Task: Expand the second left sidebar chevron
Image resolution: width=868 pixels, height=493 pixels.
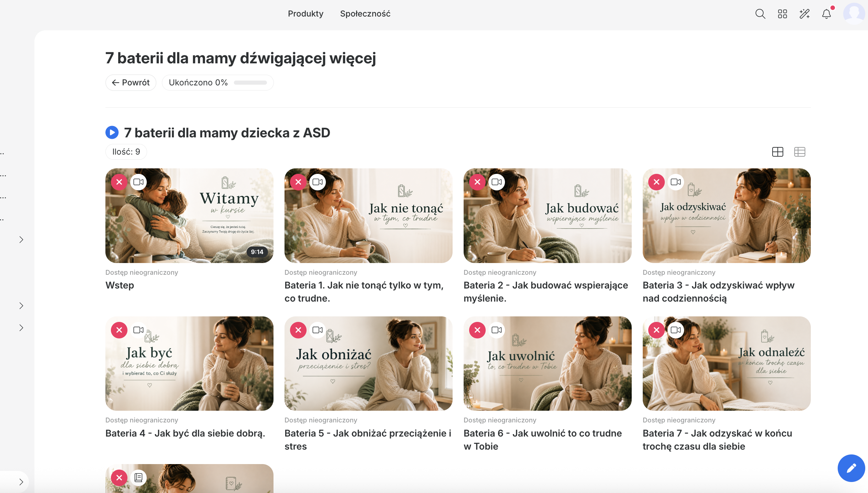Action: (x=21, y=306)
